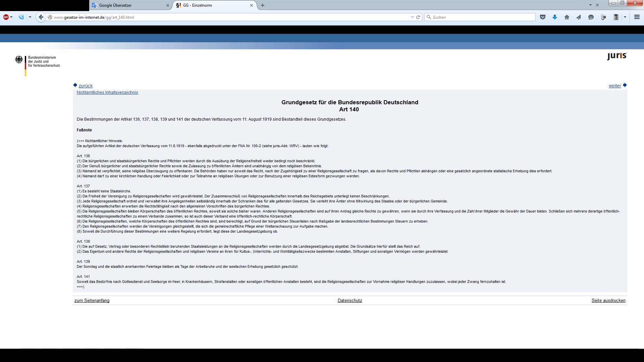
Task: Click Seite ausdrucken to print
Action: coord(608,301)
